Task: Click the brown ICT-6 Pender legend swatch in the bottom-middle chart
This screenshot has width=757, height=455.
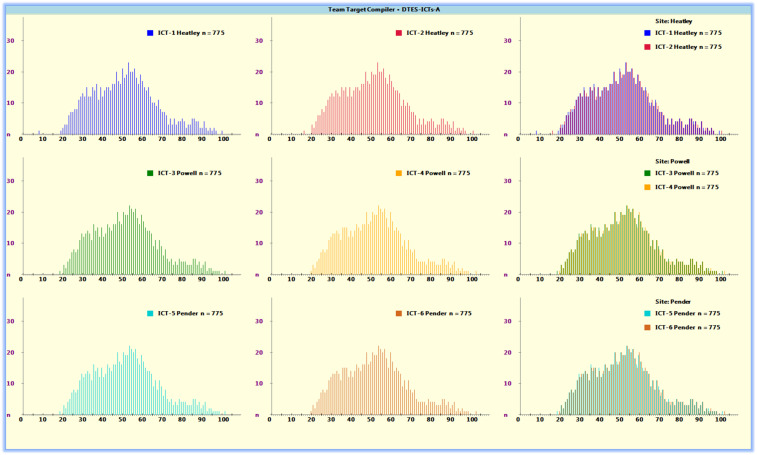Action: (398, 313)
